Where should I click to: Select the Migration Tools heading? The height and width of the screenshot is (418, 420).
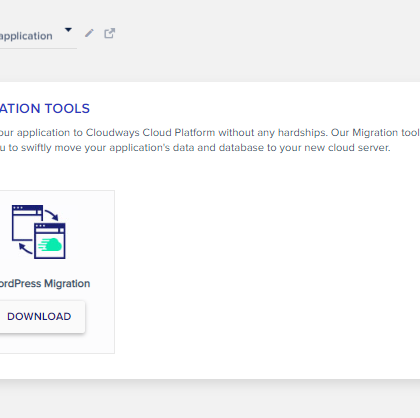click(45, 109)
